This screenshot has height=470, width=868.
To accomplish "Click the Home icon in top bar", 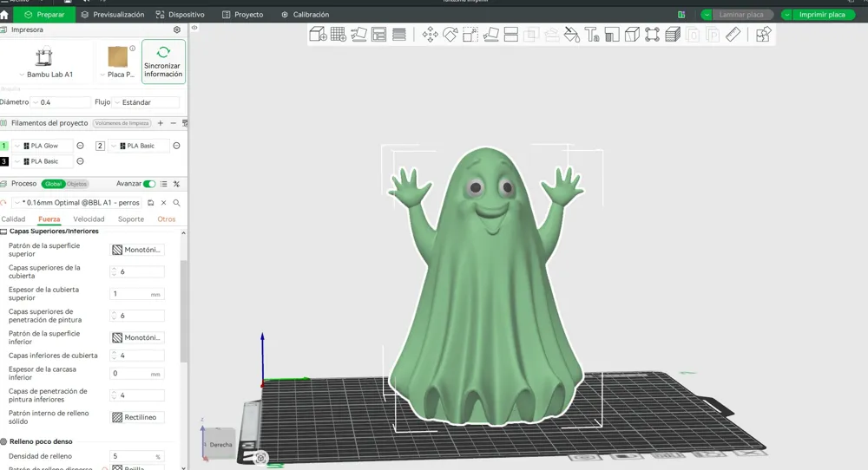I will [x=4, y=15].
